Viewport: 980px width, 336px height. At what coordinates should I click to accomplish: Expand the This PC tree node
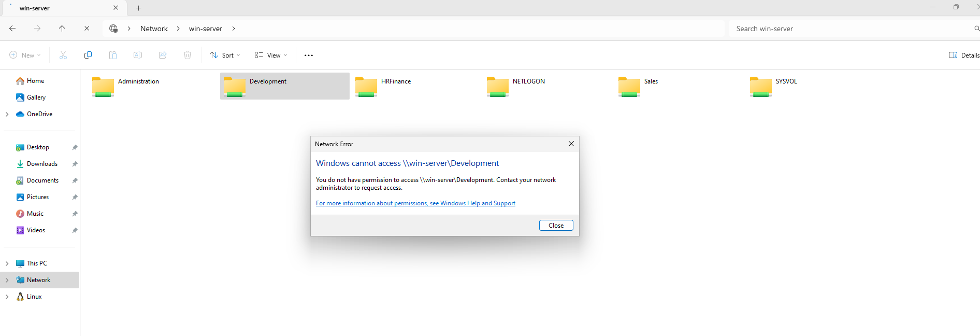(7, 263)
